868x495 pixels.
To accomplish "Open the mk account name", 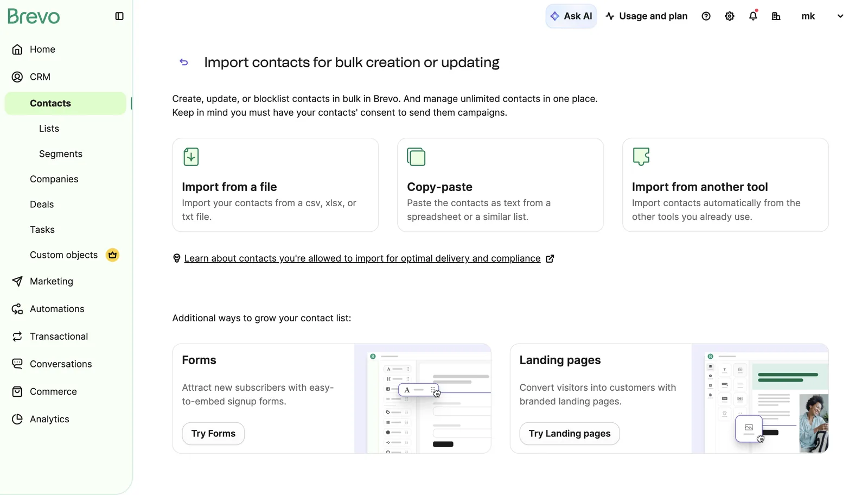I will pos(808,16).
